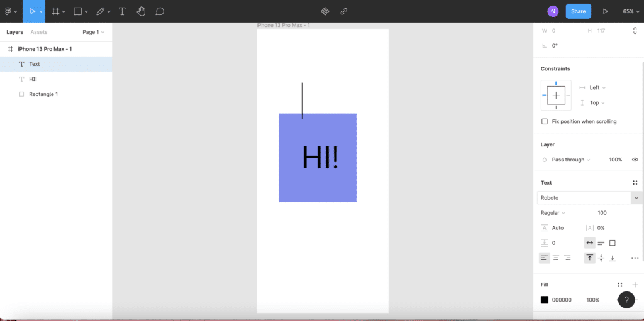This screenshot has height=321, width=644.
Task: Edit the rotation 0° field
Action: click(x=555, y=46)
